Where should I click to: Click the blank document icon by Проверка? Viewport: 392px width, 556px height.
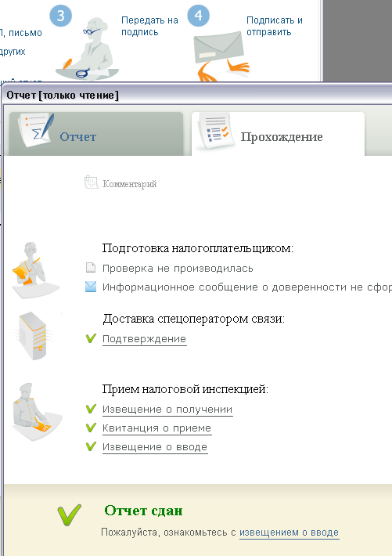[91, 267]
